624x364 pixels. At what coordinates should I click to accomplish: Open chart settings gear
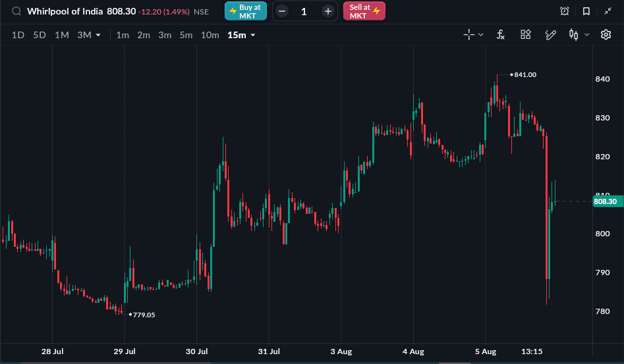[606, 35]
